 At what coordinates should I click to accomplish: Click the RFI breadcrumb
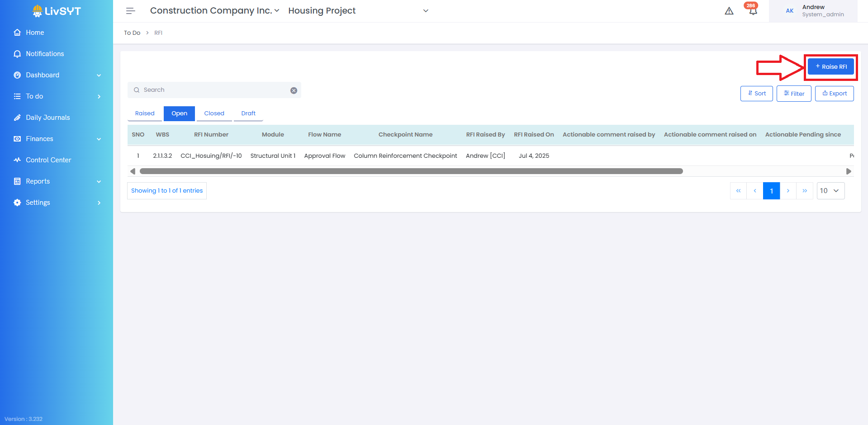(x=158, y=33)
